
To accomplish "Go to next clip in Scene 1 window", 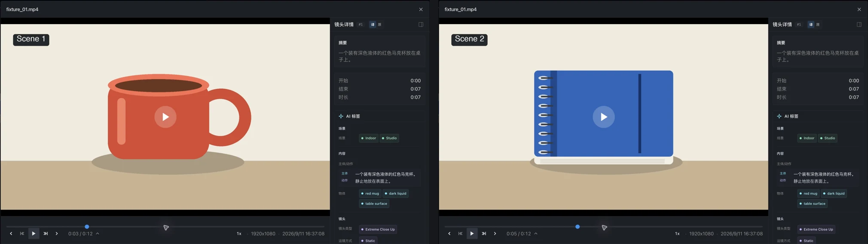I will (x=57, y=234).
